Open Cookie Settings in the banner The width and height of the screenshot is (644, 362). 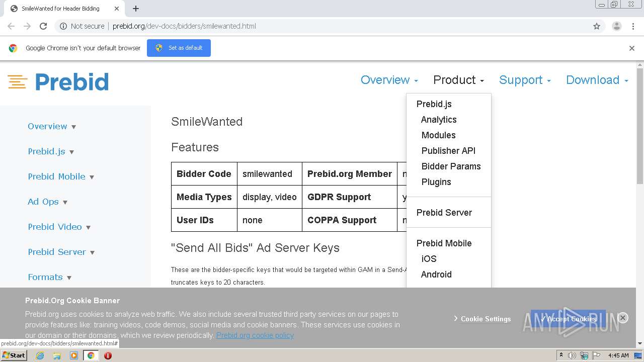tap(482, 319)
